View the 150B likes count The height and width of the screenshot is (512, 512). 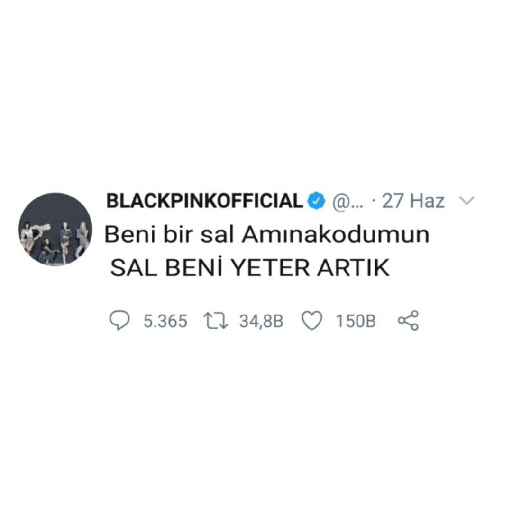tap(356, 321)
